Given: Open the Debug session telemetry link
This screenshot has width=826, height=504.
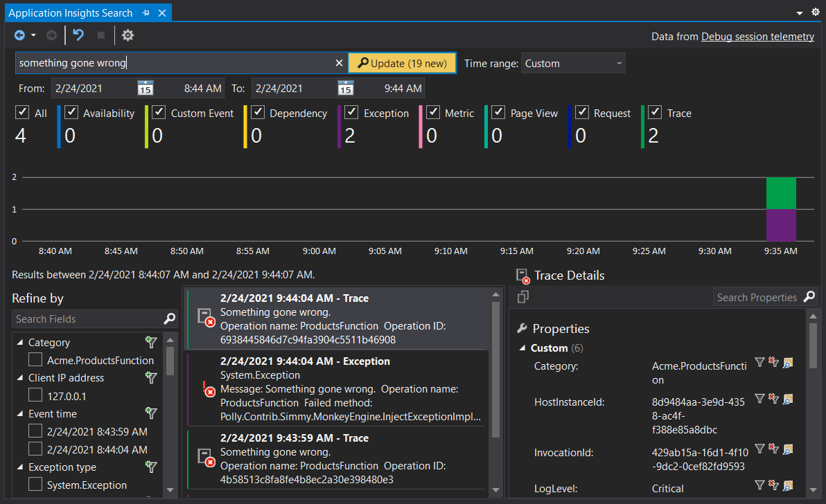Looking at the screenshot, I should coord(757,36).
